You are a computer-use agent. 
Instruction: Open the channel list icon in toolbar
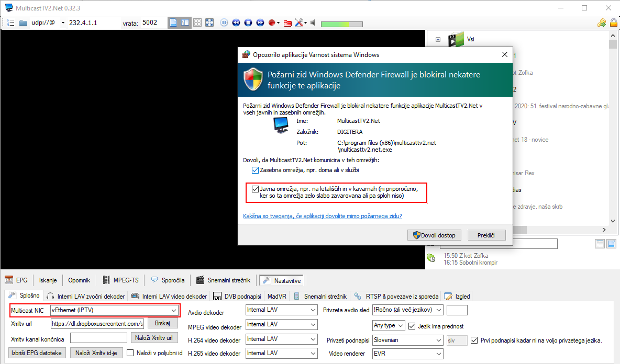(x=10, y=23)
